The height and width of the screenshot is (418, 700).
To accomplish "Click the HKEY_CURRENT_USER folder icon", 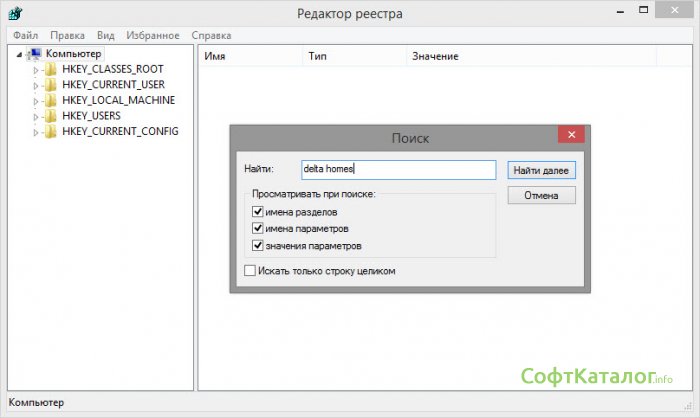I will pos(51,85).
